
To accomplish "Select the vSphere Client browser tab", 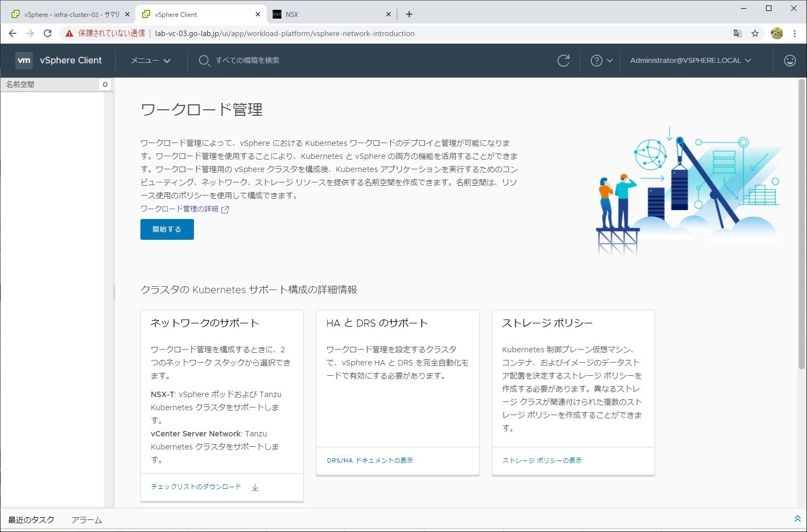I will 201,14.
